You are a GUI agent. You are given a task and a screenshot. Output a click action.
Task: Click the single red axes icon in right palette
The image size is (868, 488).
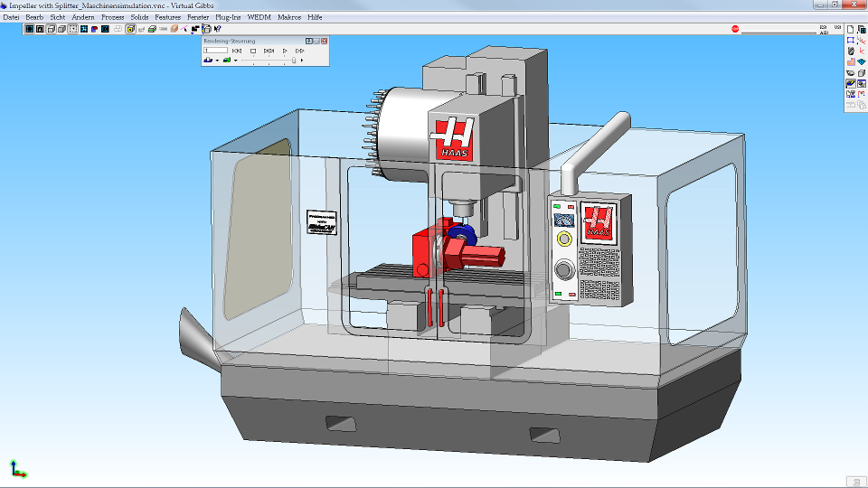[862, 51]
